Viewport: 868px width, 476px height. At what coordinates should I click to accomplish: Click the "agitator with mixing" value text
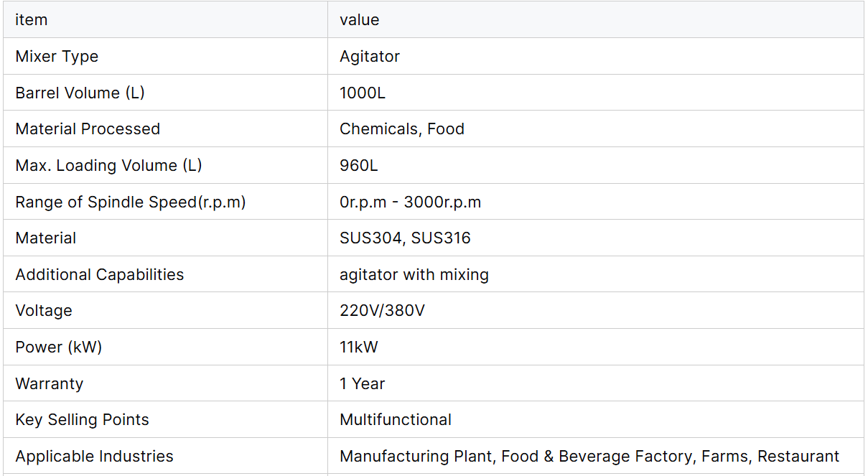pos(414,275)
